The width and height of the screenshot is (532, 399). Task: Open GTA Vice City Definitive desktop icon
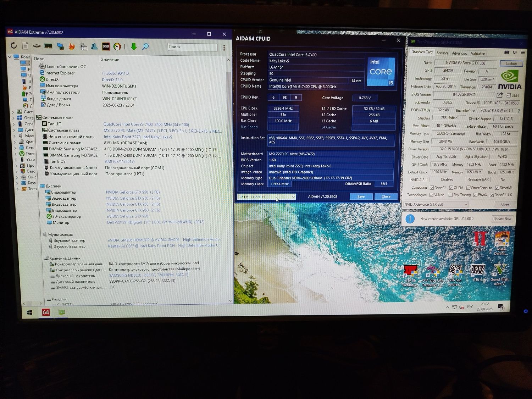coord(433,275)
